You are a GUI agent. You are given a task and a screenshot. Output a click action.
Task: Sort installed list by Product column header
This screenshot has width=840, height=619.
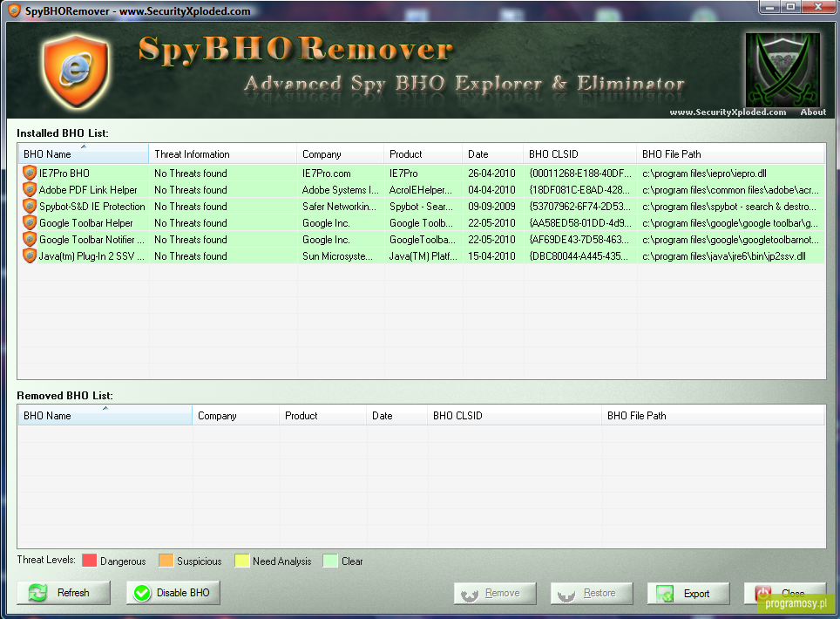point(423,153)
